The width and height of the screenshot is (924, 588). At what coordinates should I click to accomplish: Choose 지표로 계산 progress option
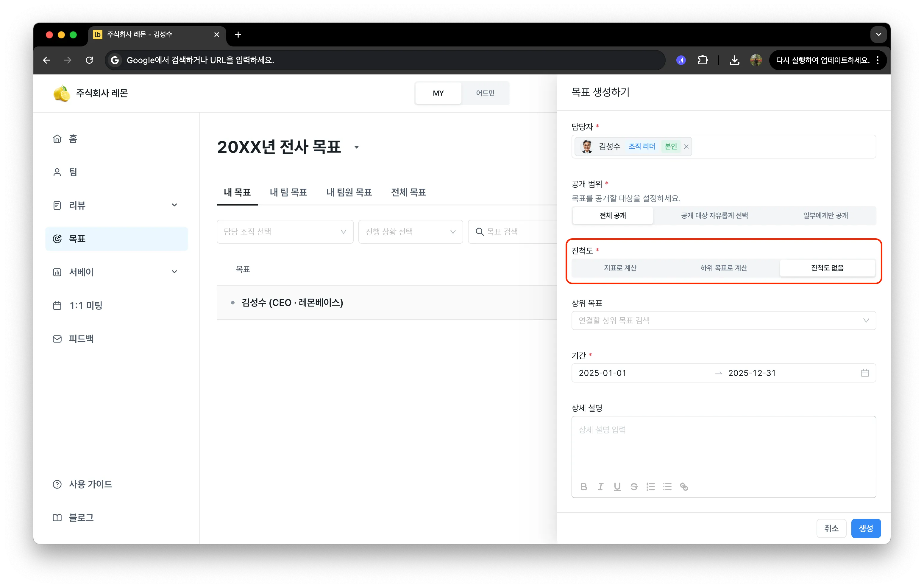(x=620, y=268)
